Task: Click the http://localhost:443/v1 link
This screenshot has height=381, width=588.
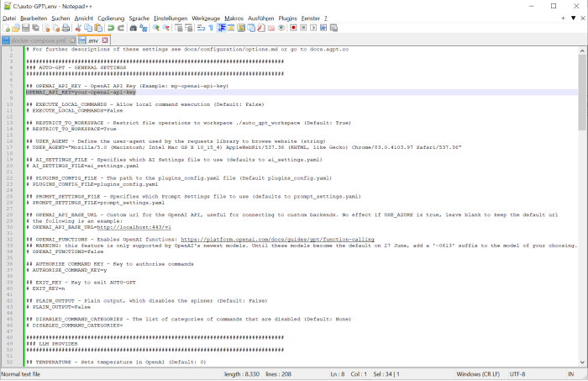Action: 134,227
